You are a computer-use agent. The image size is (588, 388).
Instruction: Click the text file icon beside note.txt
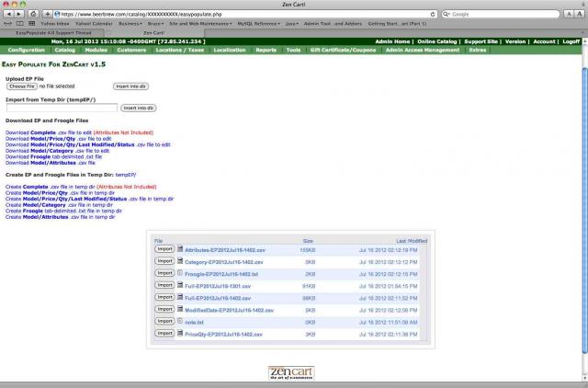pos(180,321)
